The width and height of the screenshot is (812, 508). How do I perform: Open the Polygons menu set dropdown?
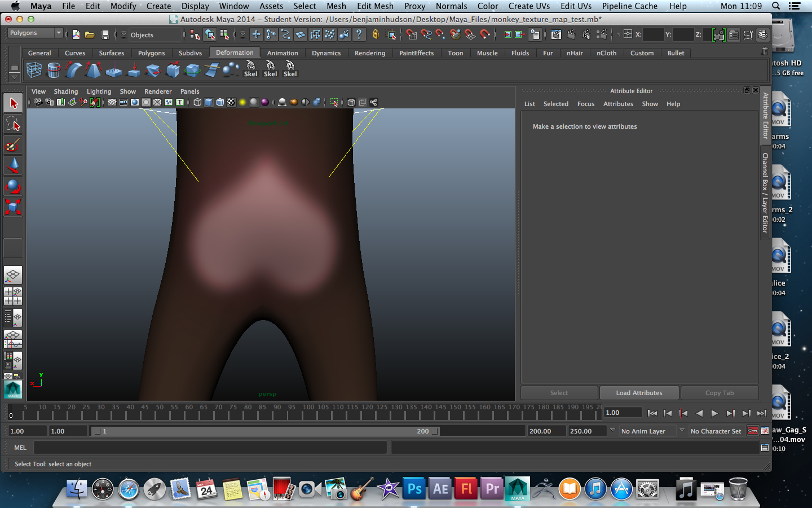click(x=35, y=33)
